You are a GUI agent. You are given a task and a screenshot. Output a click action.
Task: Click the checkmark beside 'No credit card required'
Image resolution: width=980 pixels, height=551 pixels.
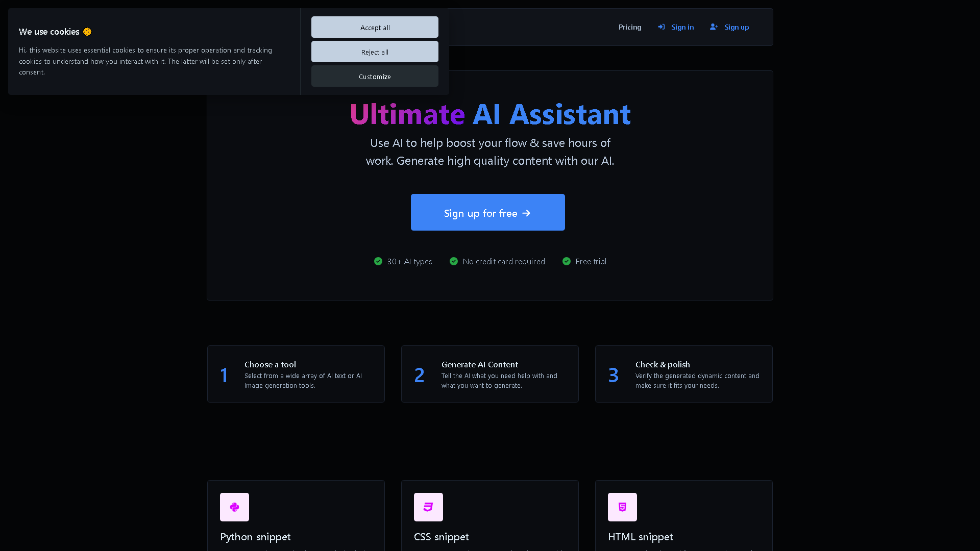pyautogui.click(x=453, y=261)
